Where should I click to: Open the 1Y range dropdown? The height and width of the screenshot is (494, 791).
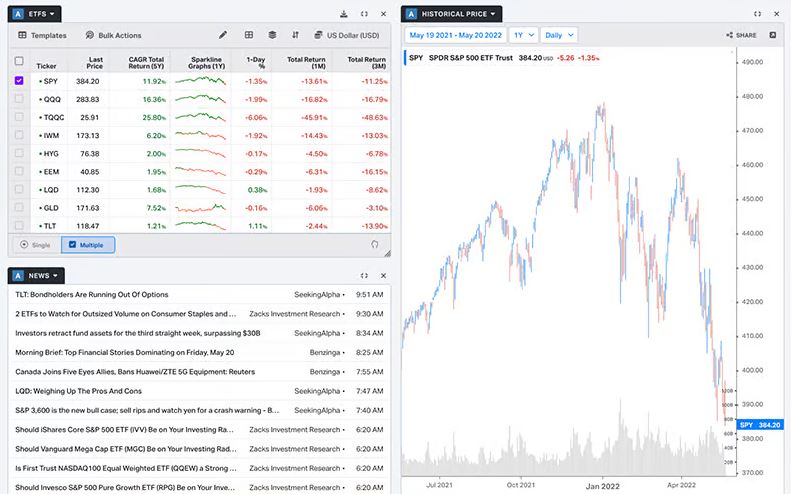pyautogui.click(x=523, y=35)
